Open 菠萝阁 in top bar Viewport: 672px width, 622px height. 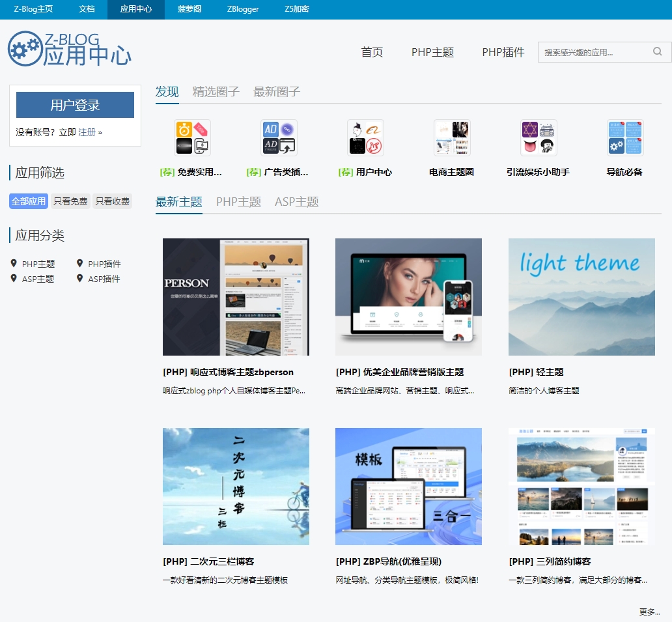[189, 9]
